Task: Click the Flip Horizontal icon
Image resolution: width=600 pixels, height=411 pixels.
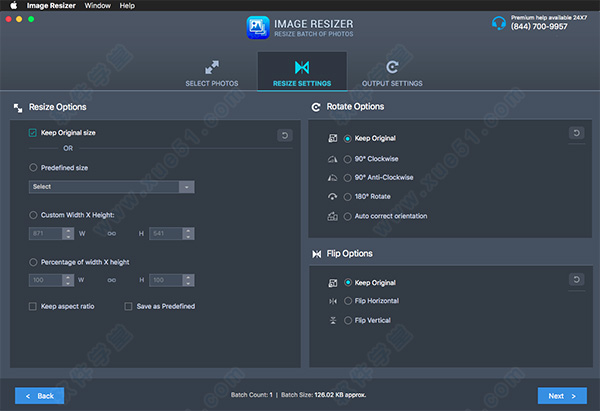Action: click(333, 302)
